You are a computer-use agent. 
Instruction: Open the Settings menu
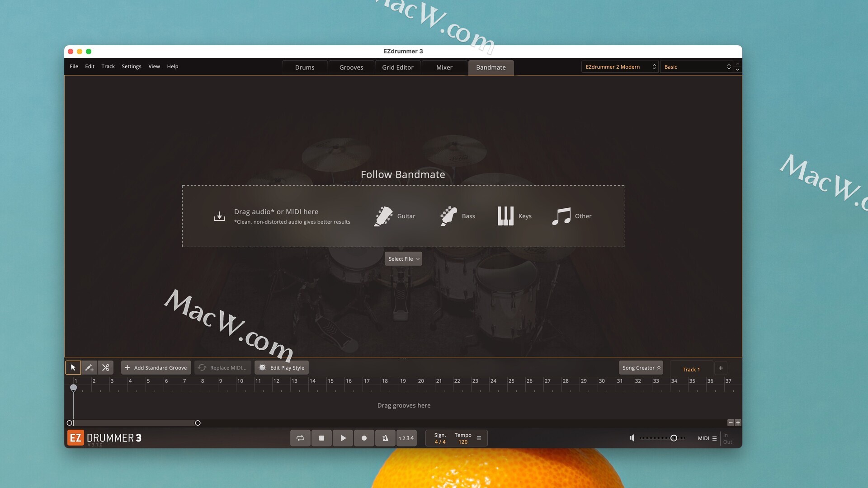(x=132, y=66)
